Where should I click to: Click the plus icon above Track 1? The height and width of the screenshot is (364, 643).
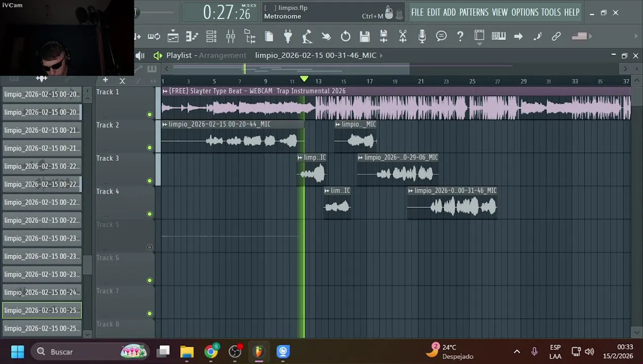(105, 80)
